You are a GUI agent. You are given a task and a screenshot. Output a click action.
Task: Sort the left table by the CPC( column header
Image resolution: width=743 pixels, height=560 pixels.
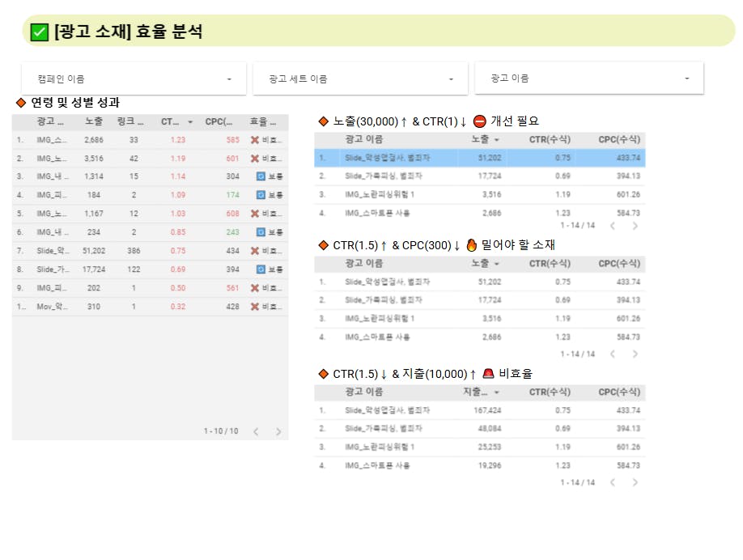tap(219, 121)
